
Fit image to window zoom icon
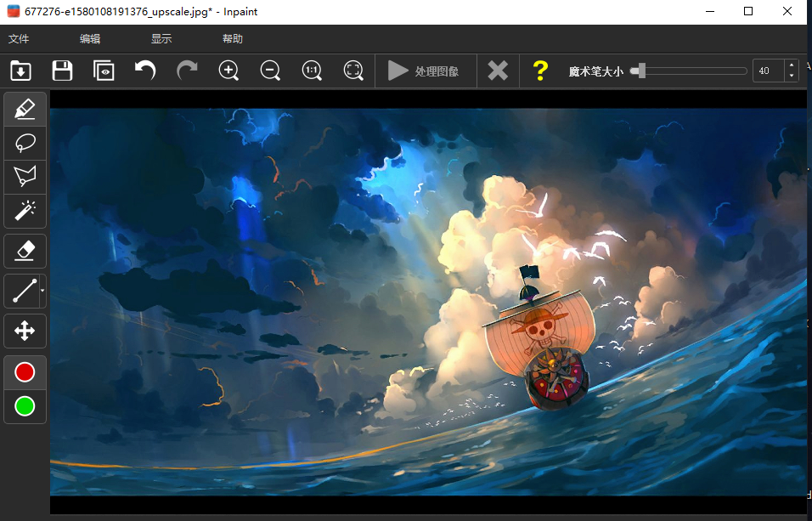(x=353, y=71)
